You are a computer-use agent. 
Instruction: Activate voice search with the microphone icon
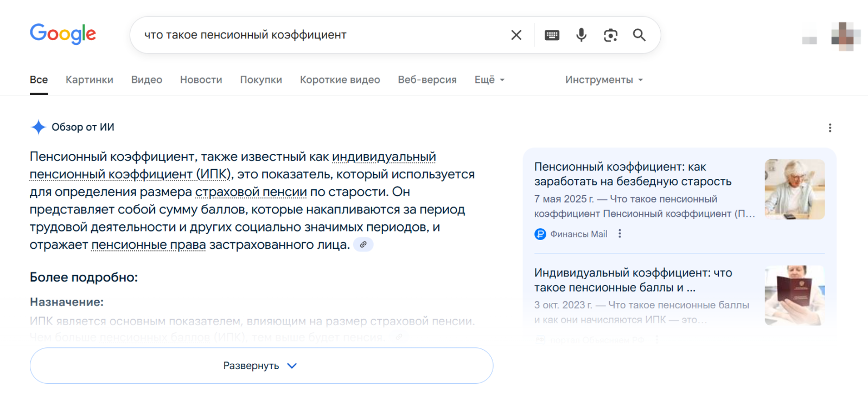(580, 35)
